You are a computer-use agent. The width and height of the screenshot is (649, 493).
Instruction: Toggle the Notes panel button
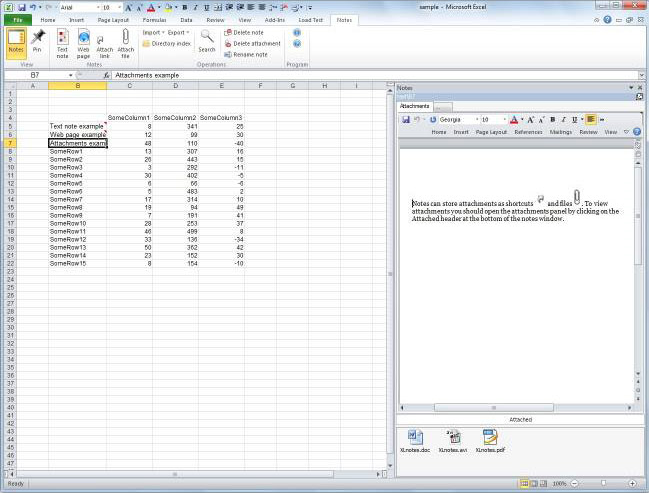pos(16,42)
